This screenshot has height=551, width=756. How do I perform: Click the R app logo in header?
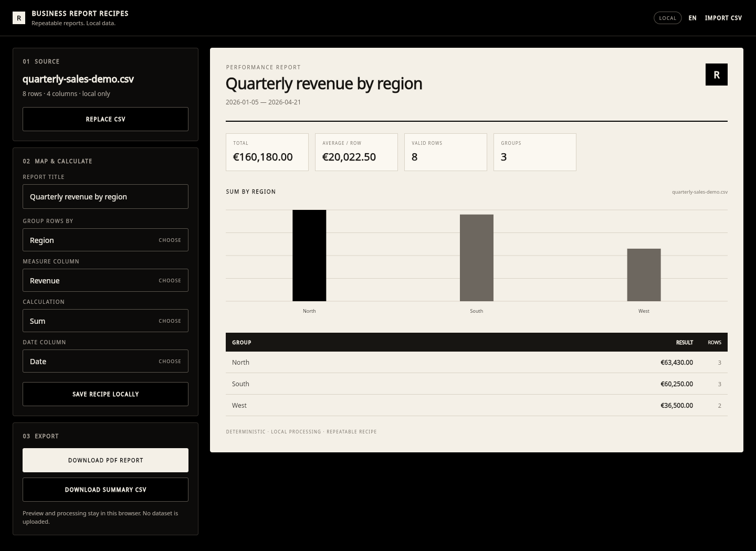pos(19,18)
